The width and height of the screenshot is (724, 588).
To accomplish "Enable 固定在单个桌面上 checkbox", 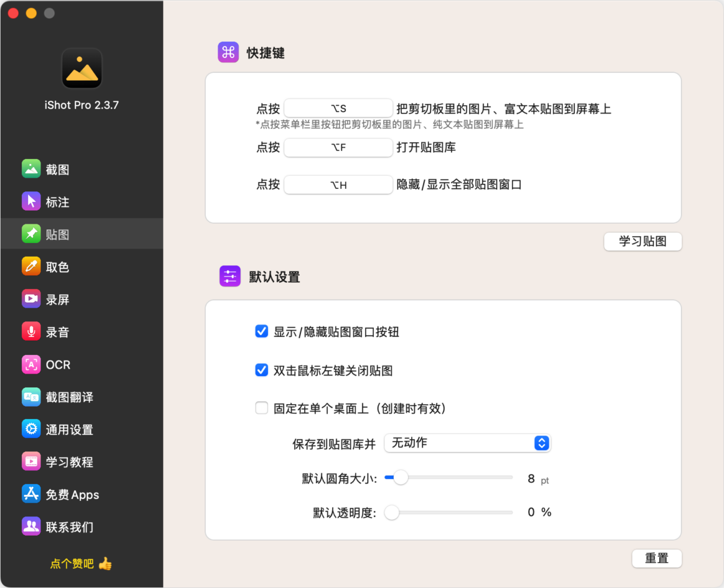I will (x=261, y=408).
